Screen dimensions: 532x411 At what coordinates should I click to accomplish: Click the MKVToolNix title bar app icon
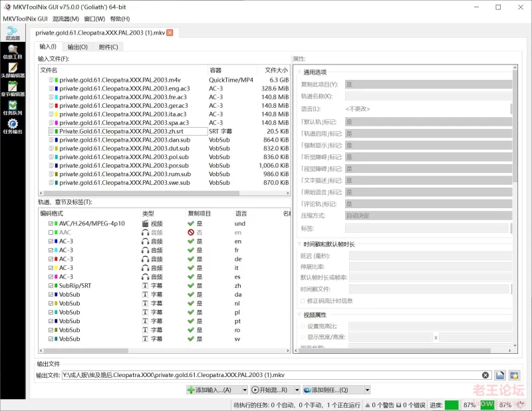click(x=7, y=7)
